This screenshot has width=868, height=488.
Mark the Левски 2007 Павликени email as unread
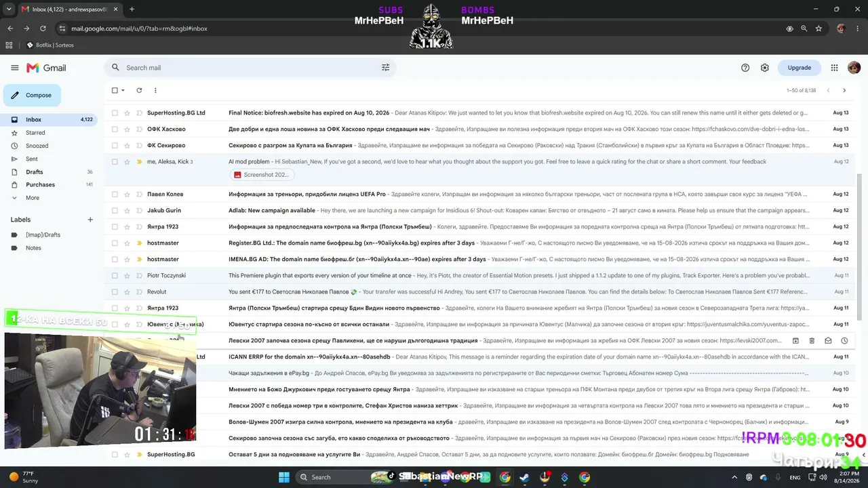pyautogui.click(x=828, y=341)
